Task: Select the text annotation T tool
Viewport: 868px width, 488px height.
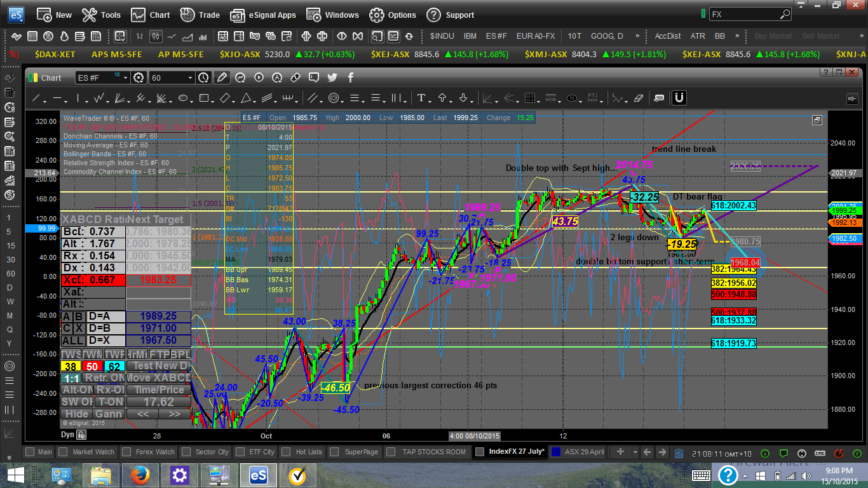Action: pyautogui.click(x=421, y=98)
